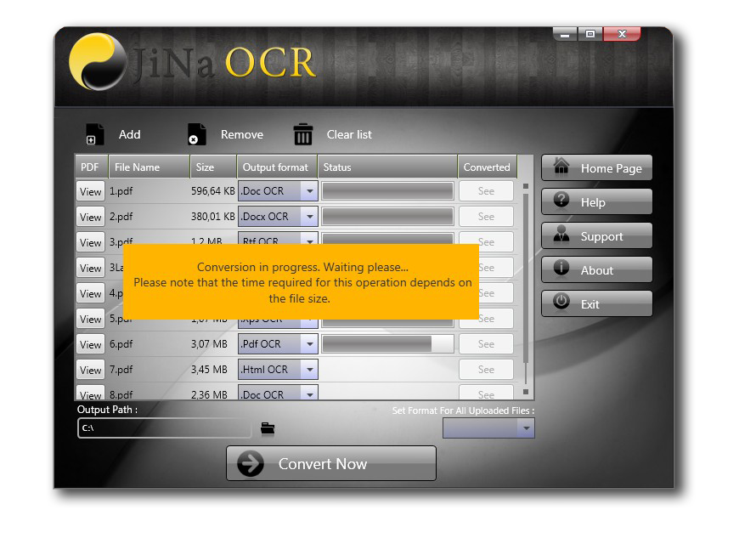Click the PDF column header

(92, 167)
